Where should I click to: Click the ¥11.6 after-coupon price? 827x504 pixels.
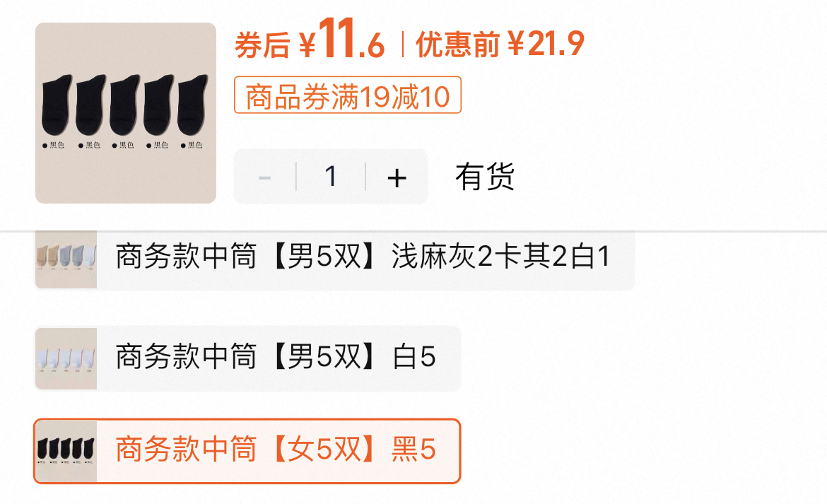tap(342, 40)
